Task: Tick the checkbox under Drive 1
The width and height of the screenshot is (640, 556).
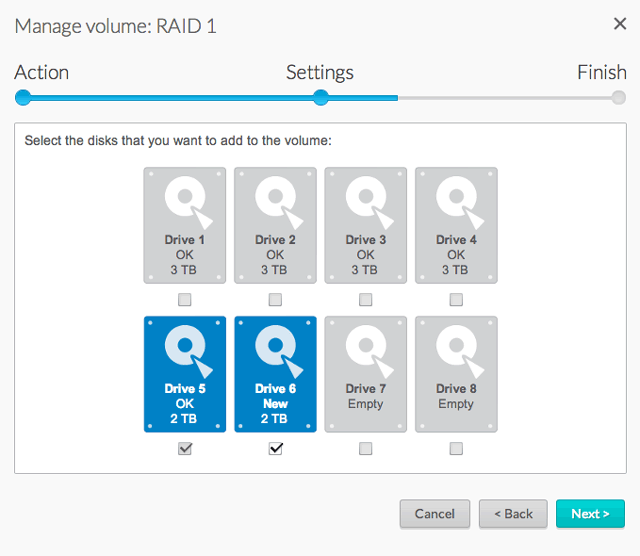Action: pyautogui.click(x=185, y=300)
